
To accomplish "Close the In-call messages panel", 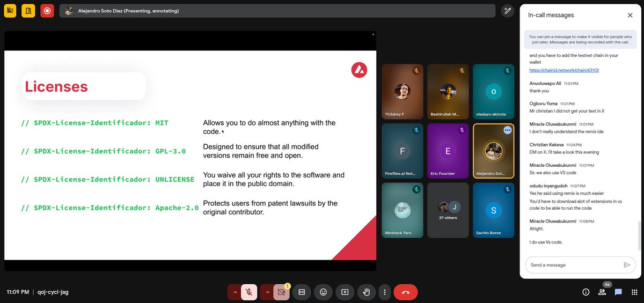I will click(630, 15).
